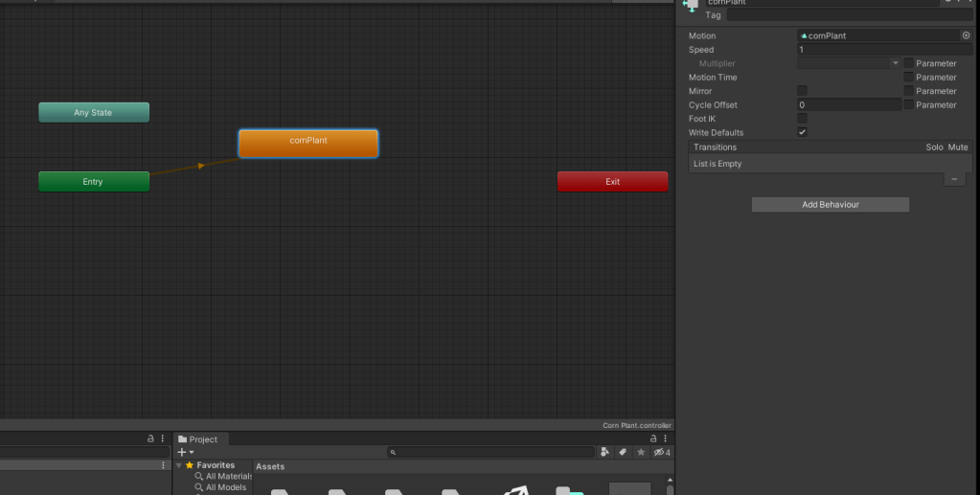
Task: Select All Materials under Favorites
Action: [x=228, y=476]
